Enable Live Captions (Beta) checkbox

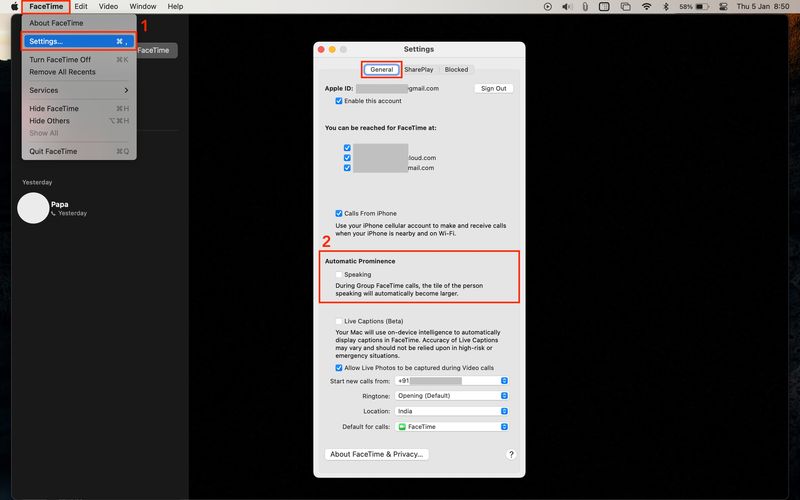pos(339,321)
